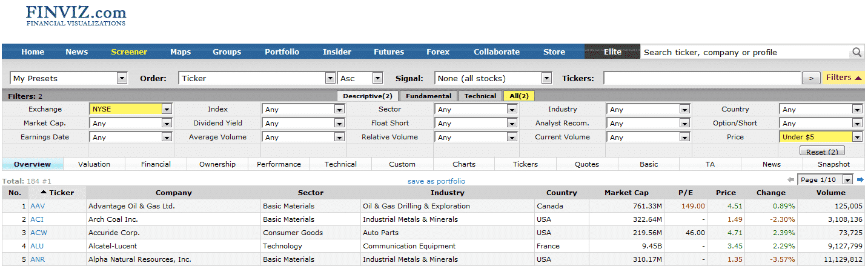
Task: Open the Option/Short filter dropdown
Action: pyautogui.click(x=821, y=124)
